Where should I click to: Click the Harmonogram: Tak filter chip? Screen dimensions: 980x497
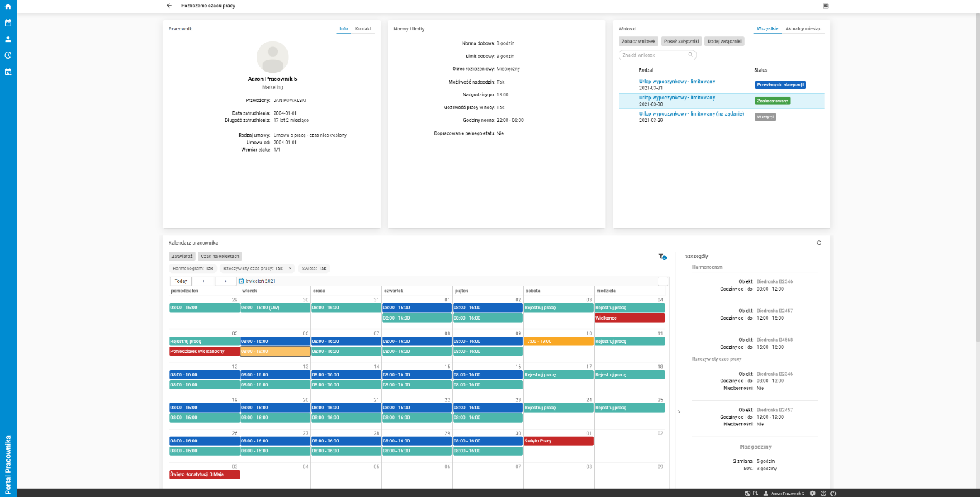pyautogui.click(x=193, y=269)
